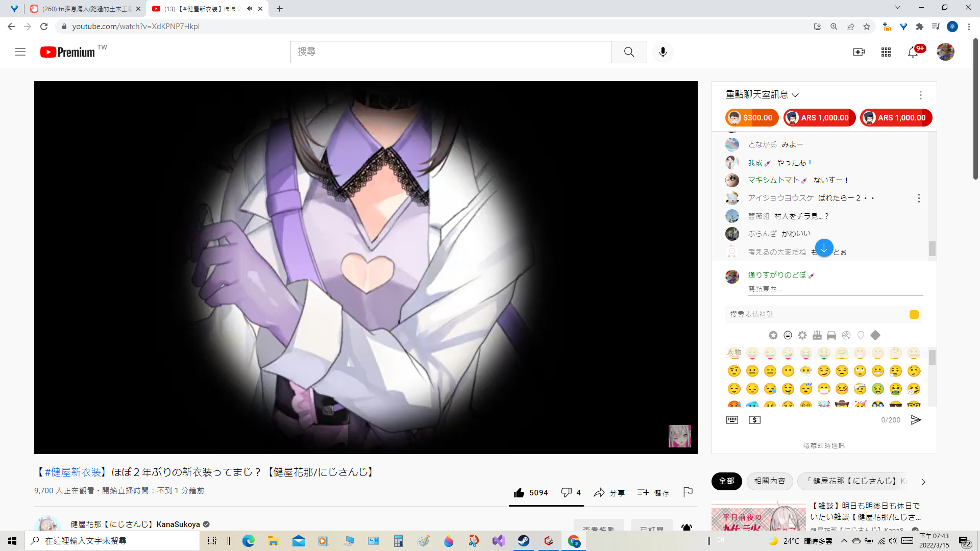Viewport: 980px width, 551px height.
Task: Insert the green nauseated face emoji
Action: 878,389
